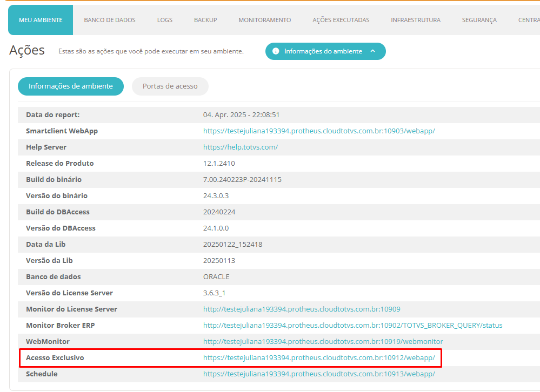Switch to INFRAESTRUTURA tab
The width and height of the screenshot is (540, 392).
coord(415,20)
